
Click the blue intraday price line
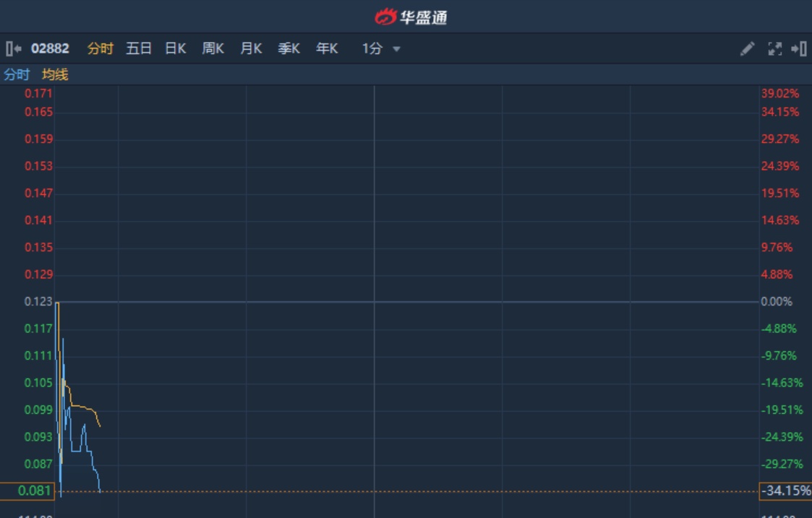point(77,451)
